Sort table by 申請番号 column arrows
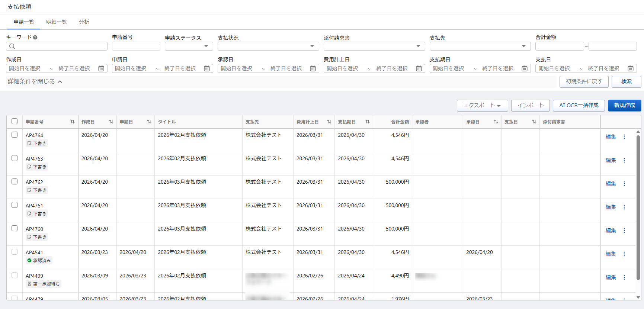The image size is (644, 309). (x=72, y=122)
